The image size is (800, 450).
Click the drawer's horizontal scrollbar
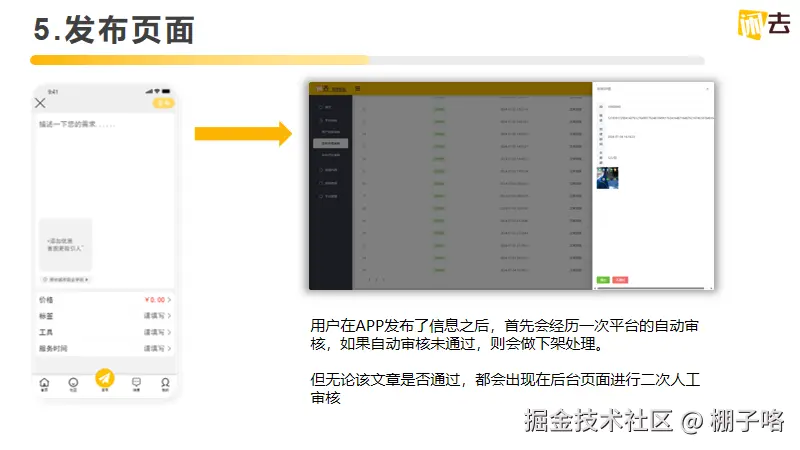651,288
